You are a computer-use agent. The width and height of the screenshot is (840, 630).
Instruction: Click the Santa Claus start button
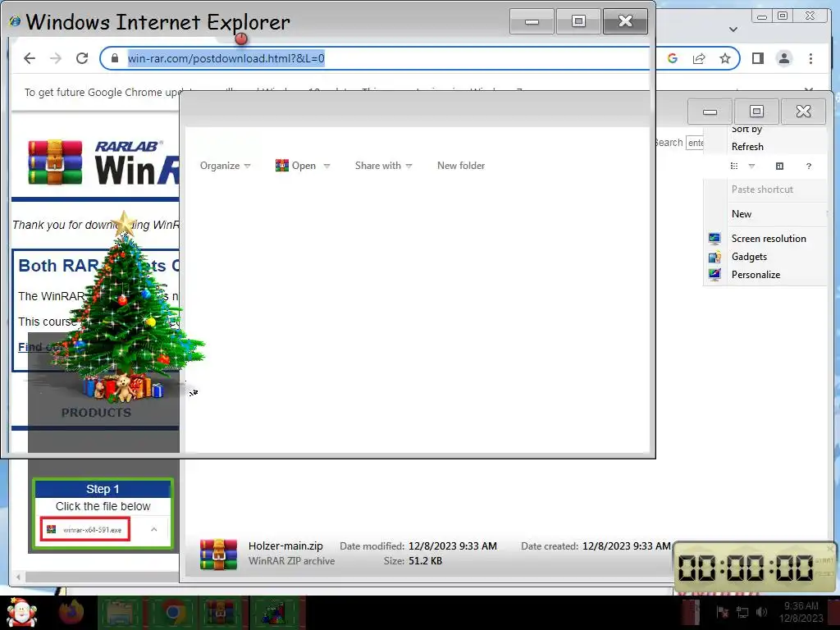coord(21,612)
